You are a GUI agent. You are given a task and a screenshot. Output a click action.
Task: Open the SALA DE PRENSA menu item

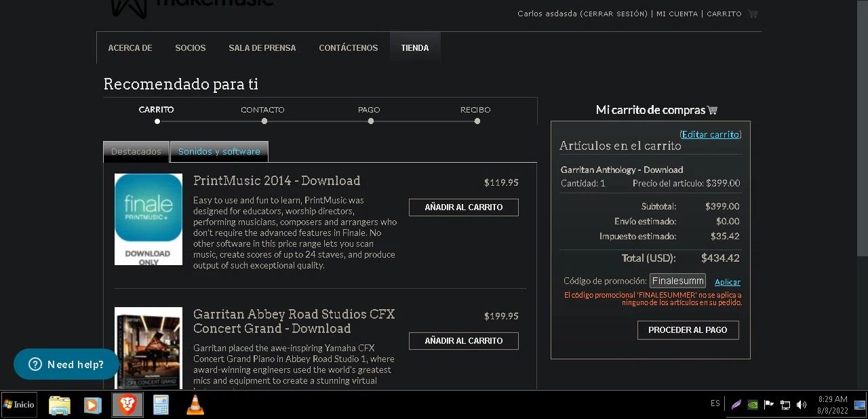pos(262,48)
